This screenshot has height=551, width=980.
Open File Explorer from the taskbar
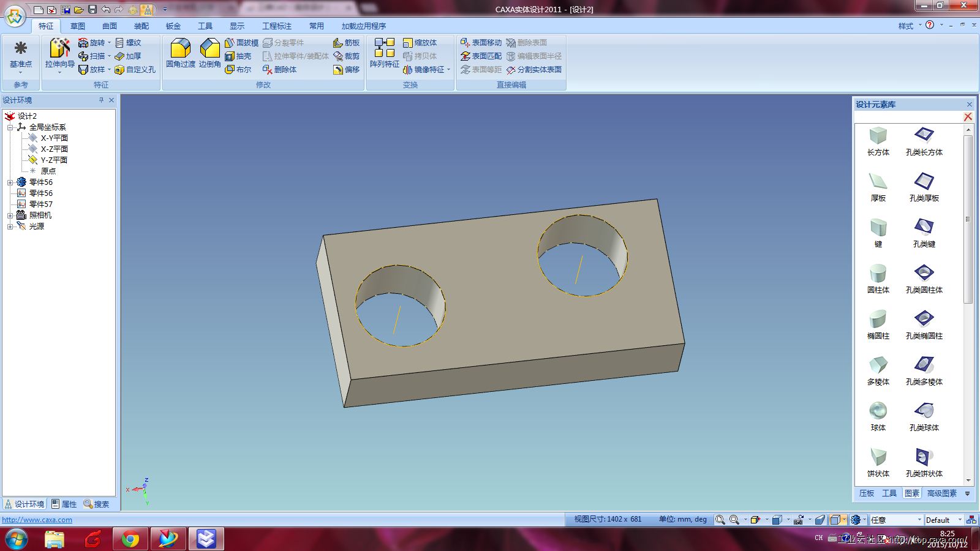click(x=54, y=539)
